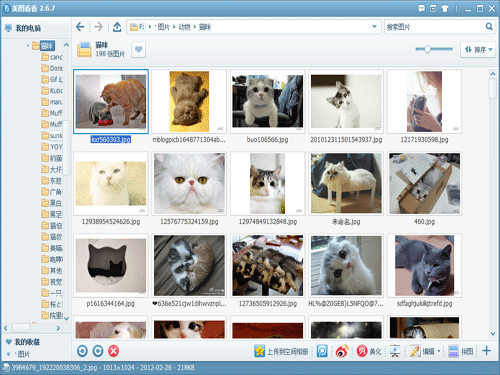The image size is (500, 375).
Task: Click the F: drive icon in address bar
Action: tap(134, 27)
